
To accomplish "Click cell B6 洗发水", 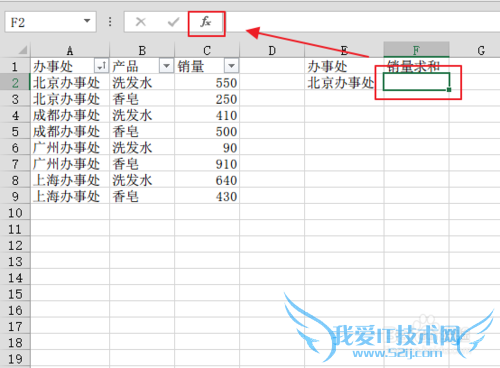I will [x=142, y=148].
